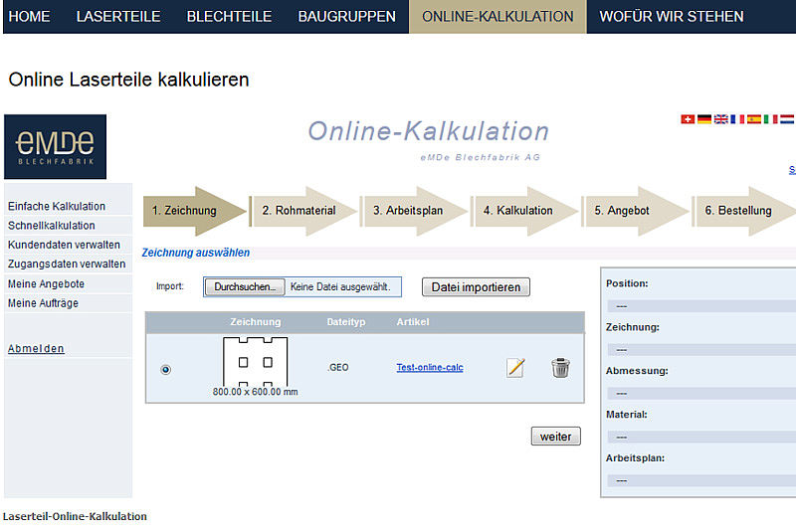
Task: Click the drawing thumbnail preview 800 x 600 mm
Action: [x=255, y=362]
